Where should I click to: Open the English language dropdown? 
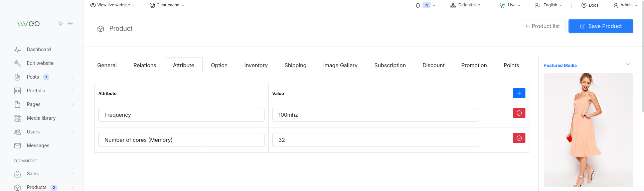pos(549,5)
